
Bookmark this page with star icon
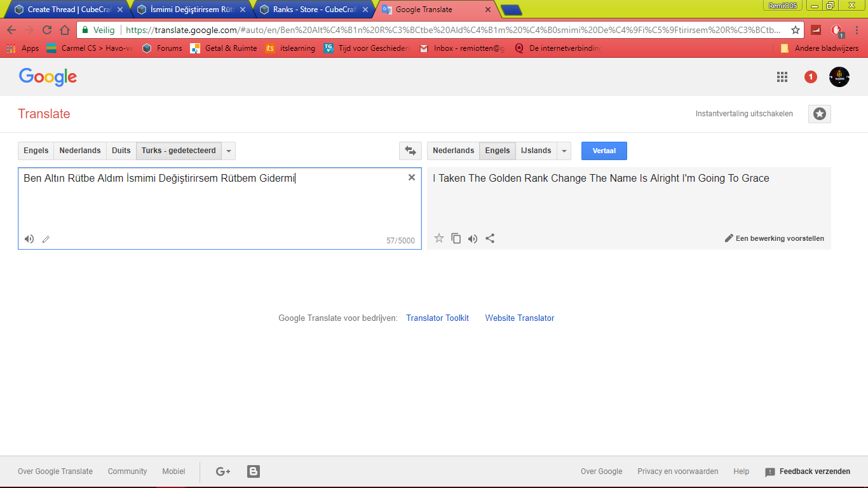point(796,30)
